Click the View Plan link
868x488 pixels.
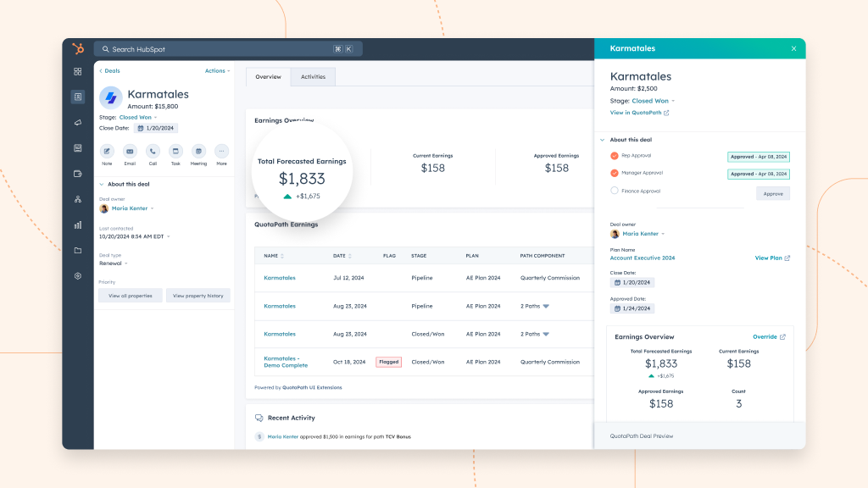[768, 258]
